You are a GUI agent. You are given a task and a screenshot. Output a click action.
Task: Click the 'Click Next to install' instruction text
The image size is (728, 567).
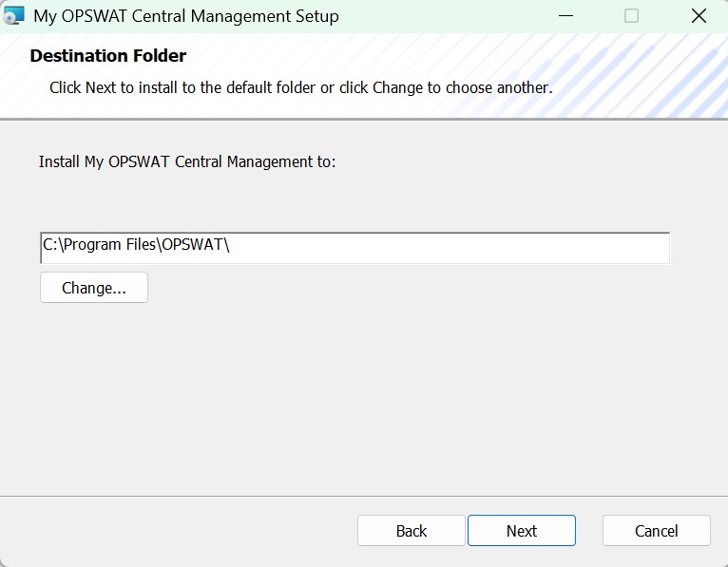[x=301, y=87]
